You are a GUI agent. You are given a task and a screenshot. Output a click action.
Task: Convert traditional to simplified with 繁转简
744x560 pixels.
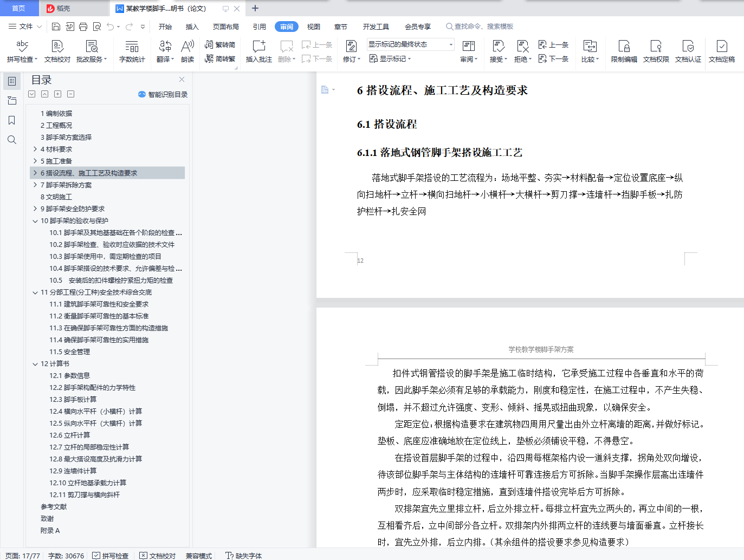(x=220, y=44)
